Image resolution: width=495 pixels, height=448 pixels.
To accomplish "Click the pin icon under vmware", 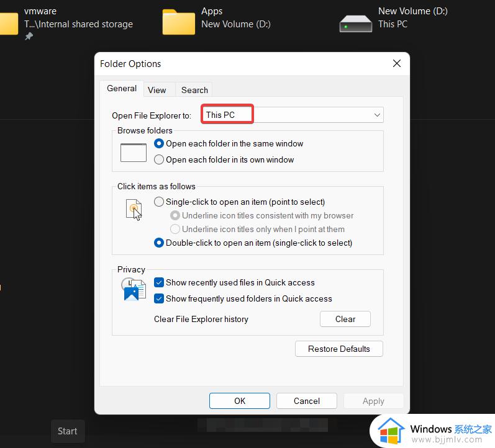I will coord(29,36).
